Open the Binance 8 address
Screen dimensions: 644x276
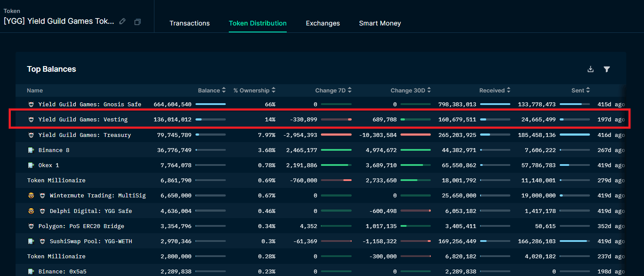point(54,150)
